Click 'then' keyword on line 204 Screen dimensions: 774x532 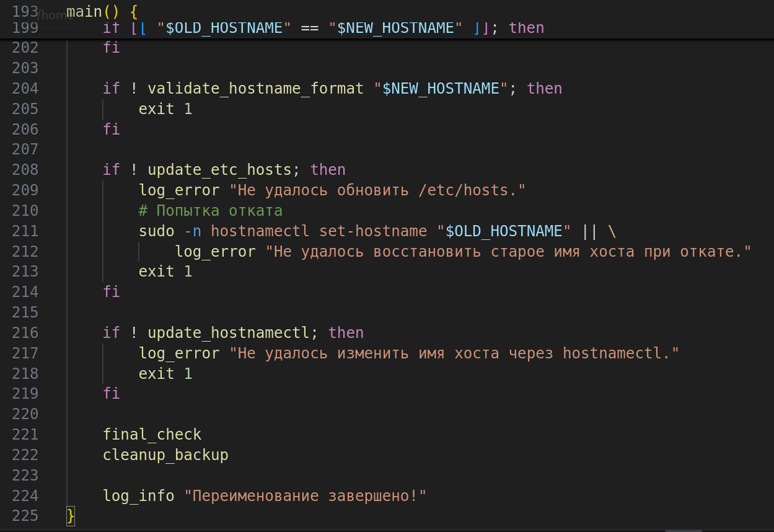pyautogui.click(x=544, y=88)
